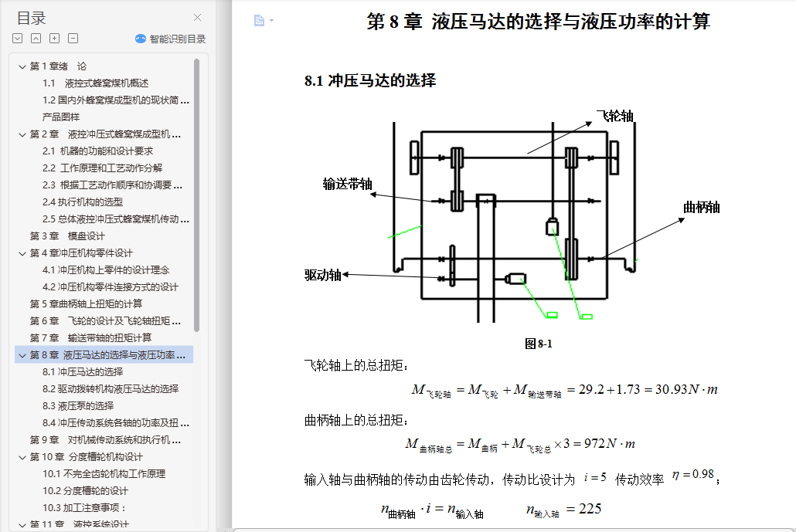This screenshot has height=532, width=796.
Task: Click the 飞轮轴 label in the diagram
Action: point(614,116)
